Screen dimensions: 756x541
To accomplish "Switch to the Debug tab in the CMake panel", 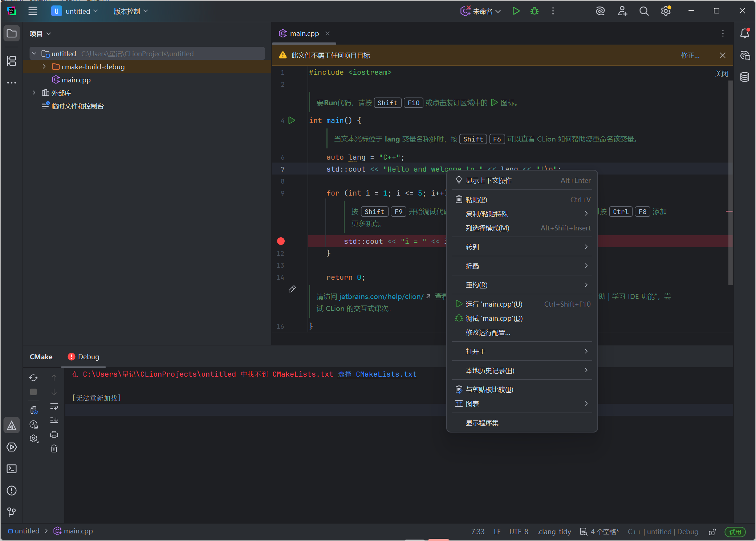I will (x=84, y=357).
